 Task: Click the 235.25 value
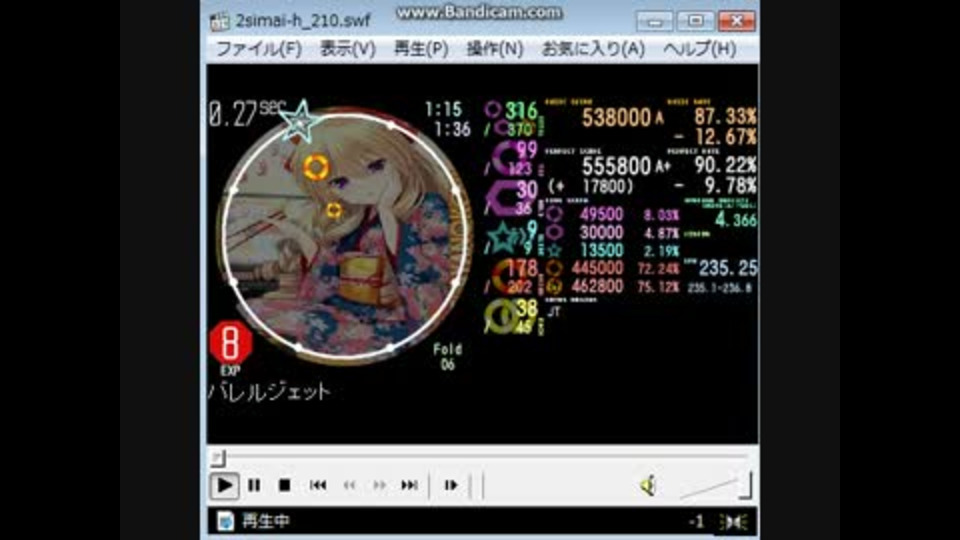(727, 268)
